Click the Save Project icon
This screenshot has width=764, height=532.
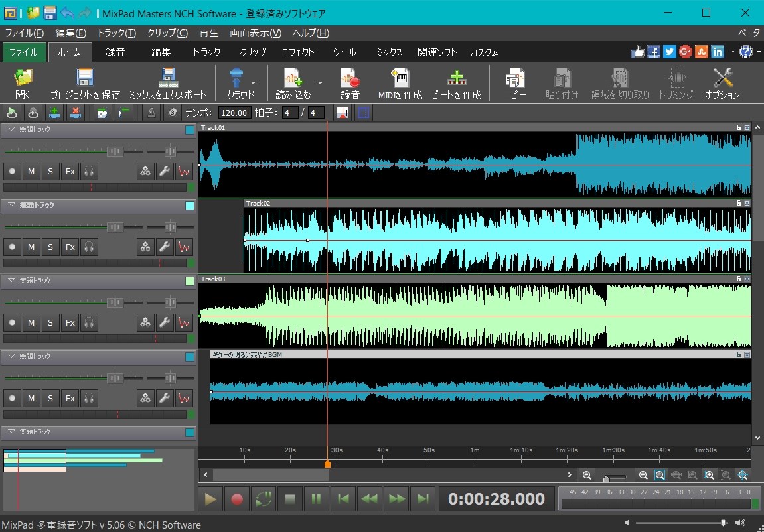click(85, 78)
